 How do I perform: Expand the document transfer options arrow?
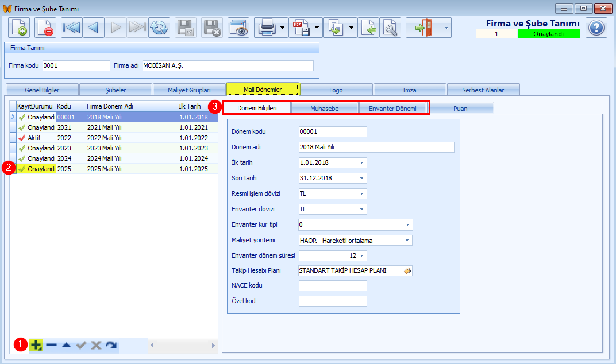[352, 28]
